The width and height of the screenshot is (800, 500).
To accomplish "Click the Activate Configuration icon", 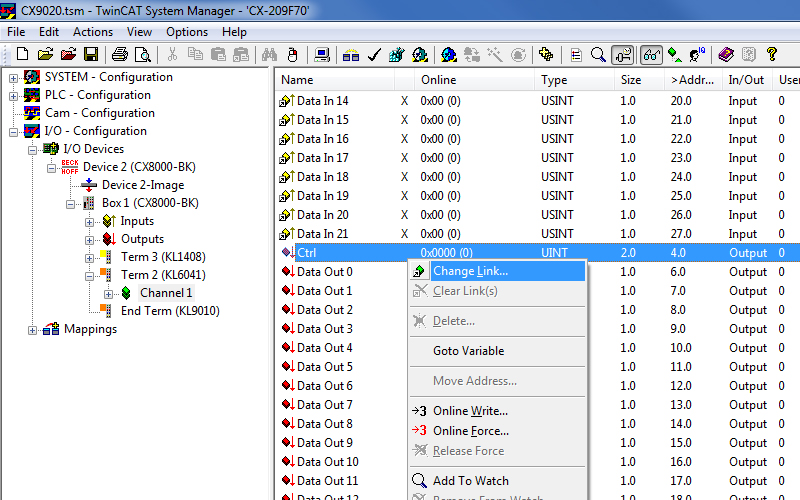I will (x=396, y=54).
